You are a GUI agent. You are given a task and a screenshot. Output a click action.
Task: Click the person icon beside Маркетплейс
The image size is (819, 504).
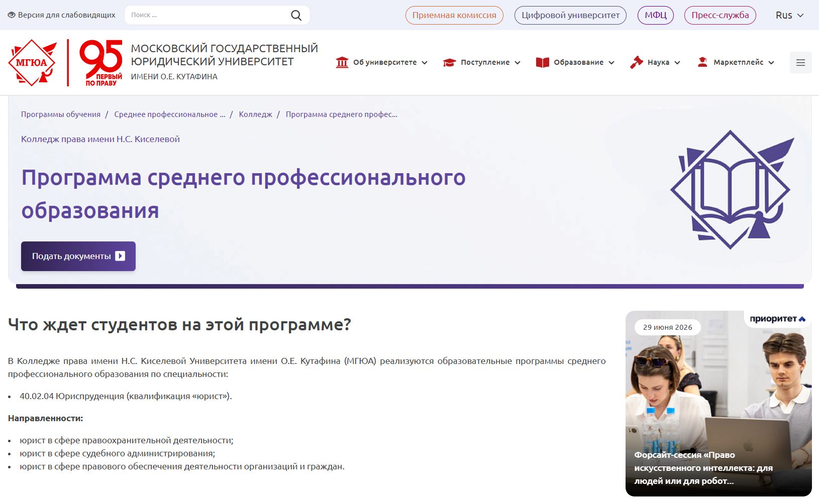(702, 62)
